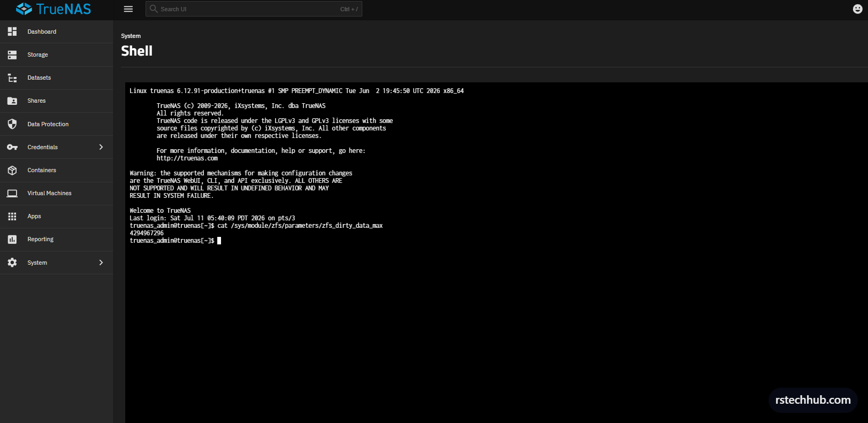This screenshot has width=868, height=423.
Task: Click the 'RESULT IN SYSTEM FAILURE.' warning line
Action: pos(171,196)
